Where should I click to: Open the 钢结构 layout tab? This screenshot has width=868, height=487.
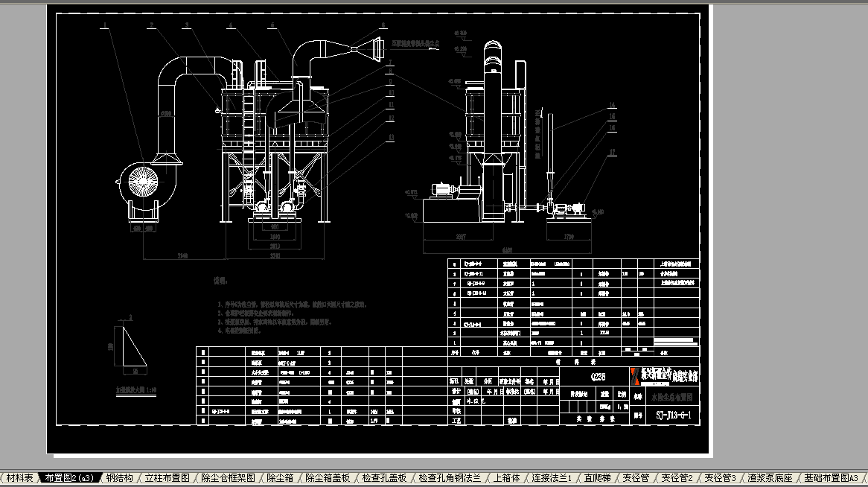click(119, 477)
